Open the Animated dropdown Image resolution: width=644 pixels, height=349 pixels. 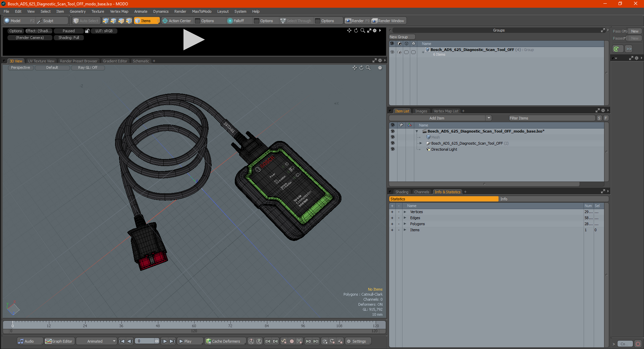tap(97, 341)
